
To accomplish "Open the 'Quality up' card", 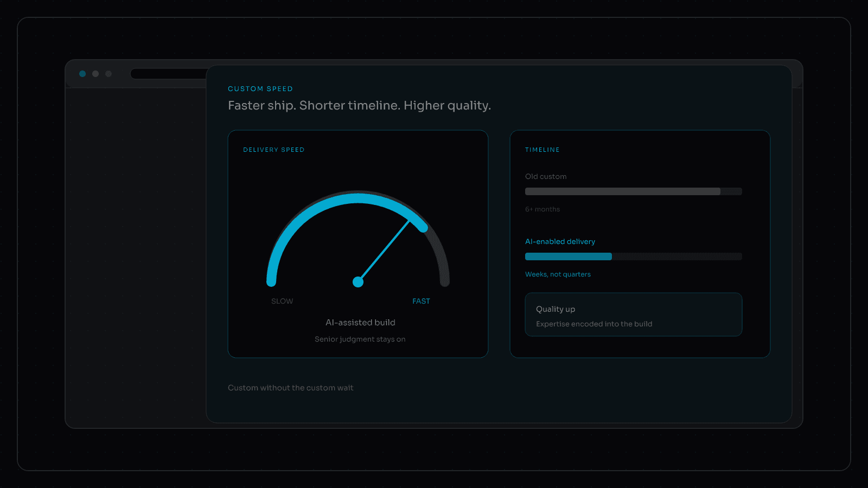I will pyautogui.click(x=634, y=314).
